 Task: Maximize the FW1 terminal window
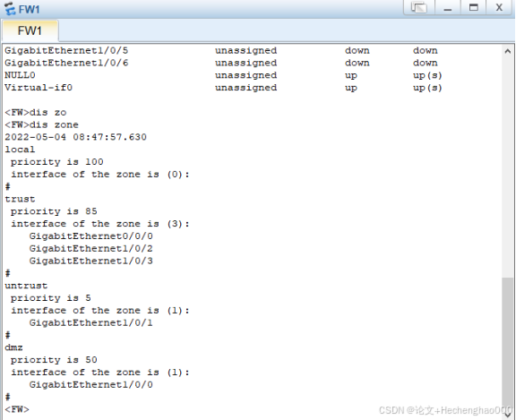[473, 7]
